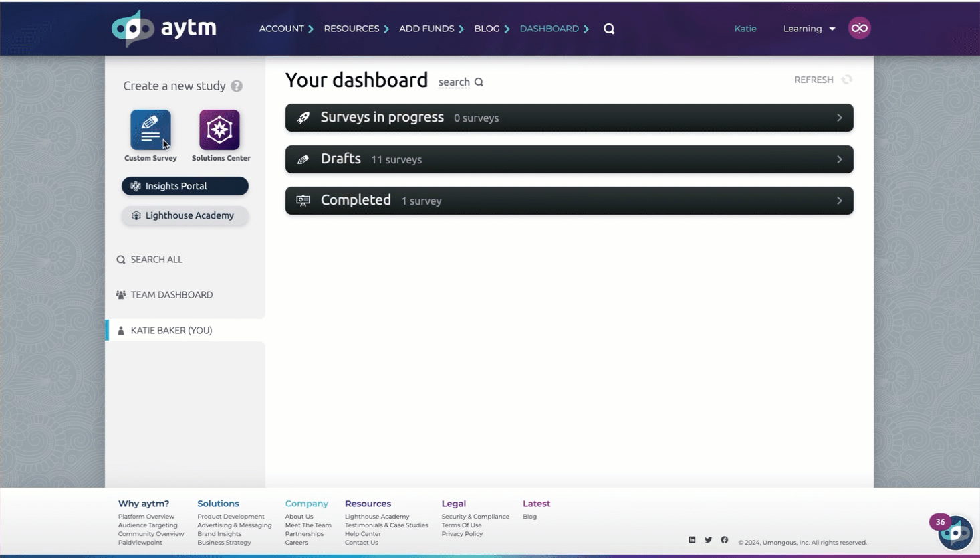Open the header search magnifier icon
Viewport: 980px width, 558px height.
tap(609, 29)
